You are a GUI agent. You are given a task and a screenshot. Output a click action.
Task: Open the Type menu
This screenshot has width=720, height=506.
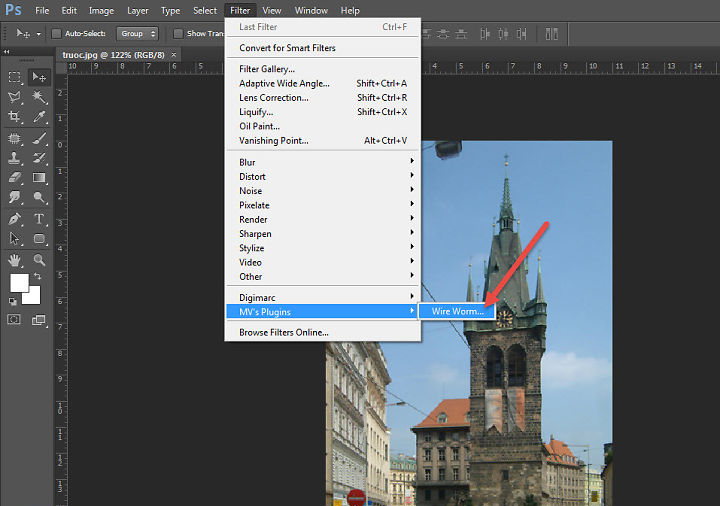pyautogui.click(x=170, y=10)
